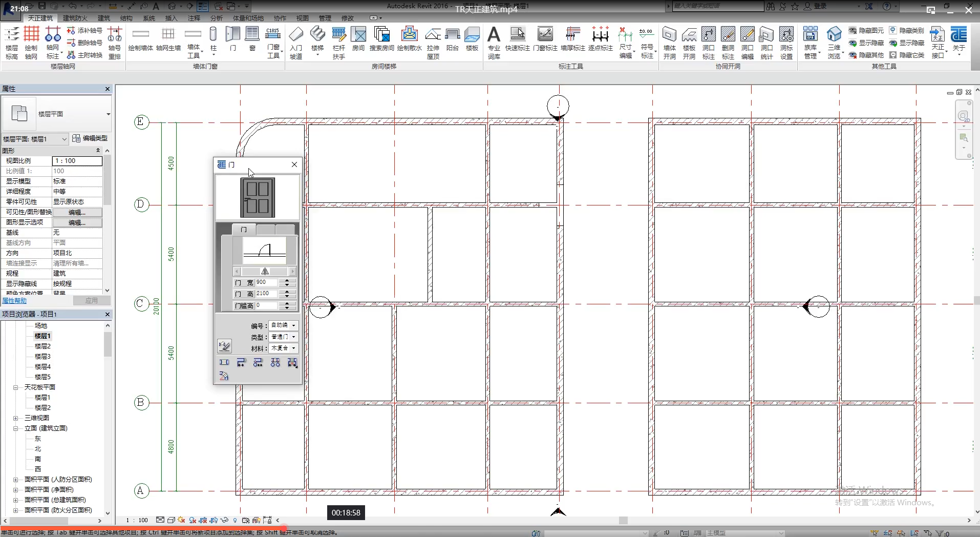Image resolution: width=980 pixels, height=537 pixels.
Task: Toggle 隐藏其他 hide others option
Action: point(866,55)
